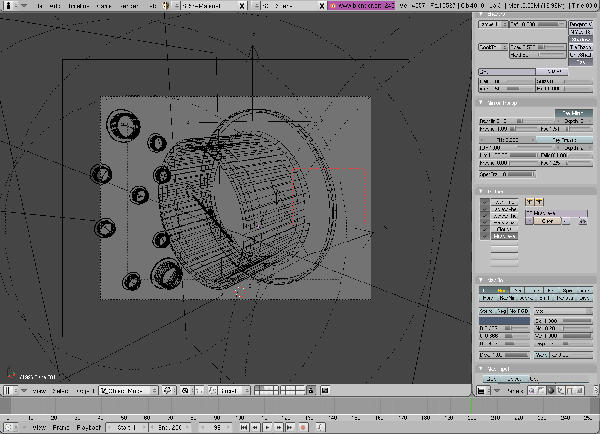Jump to timeline end frame

coord(290,427)
